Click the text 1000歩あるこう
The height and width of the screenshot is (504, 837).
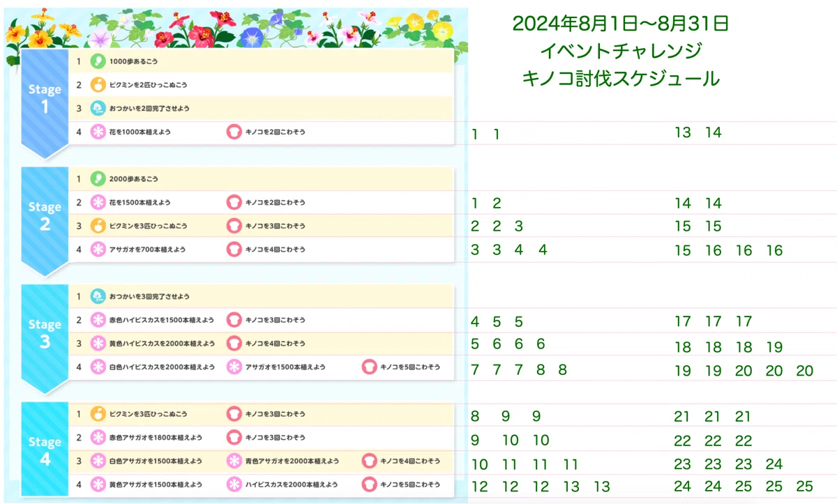133,61
